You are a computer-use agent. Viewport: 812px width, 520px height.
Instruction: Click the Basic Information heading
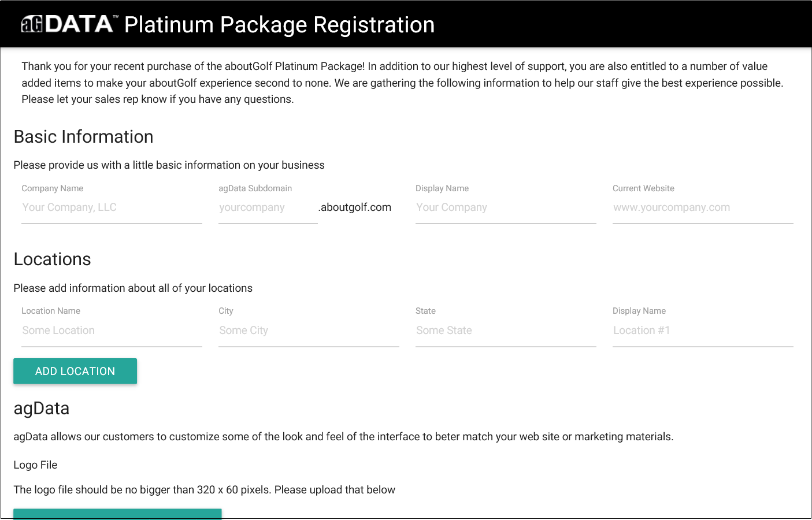coord(84,137)
